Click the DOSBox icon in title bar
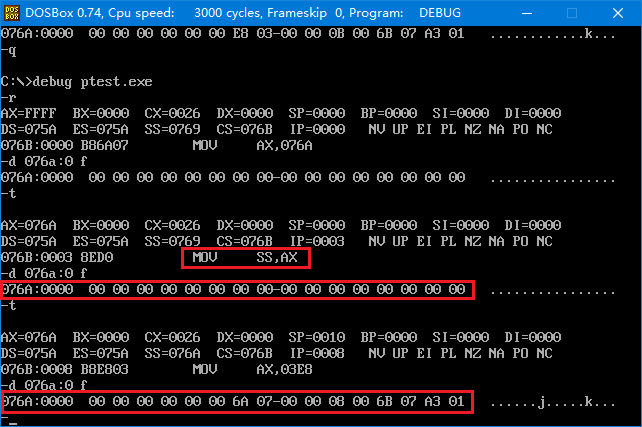 pos(11,13)
